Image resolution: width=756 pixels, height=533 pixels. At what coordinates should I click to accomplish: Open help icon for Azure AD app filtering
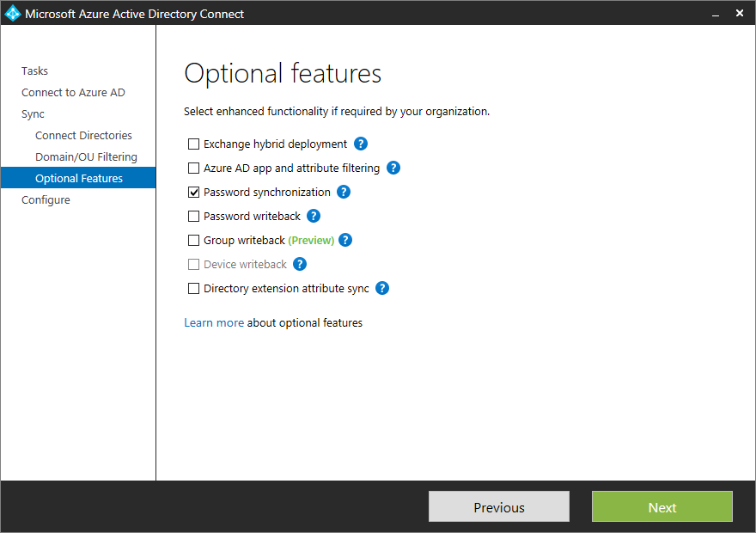pos(393,168)
